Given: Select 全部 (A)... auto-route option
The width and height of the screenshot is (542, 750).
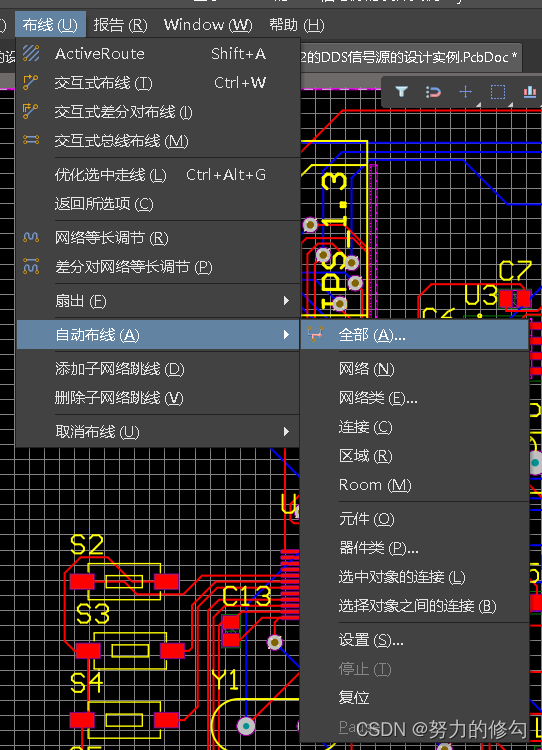Looking at the screenshot, I should tap(414, 335).
